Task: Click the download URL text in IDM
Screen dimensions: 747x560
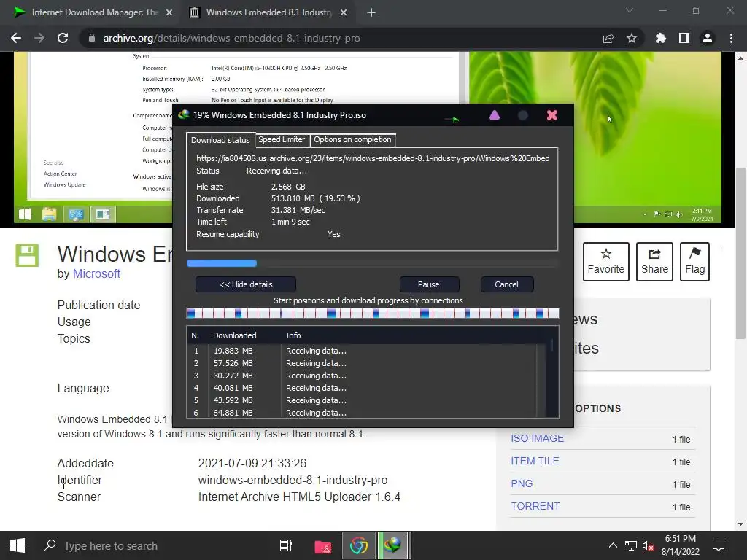Action: [373, 158]
